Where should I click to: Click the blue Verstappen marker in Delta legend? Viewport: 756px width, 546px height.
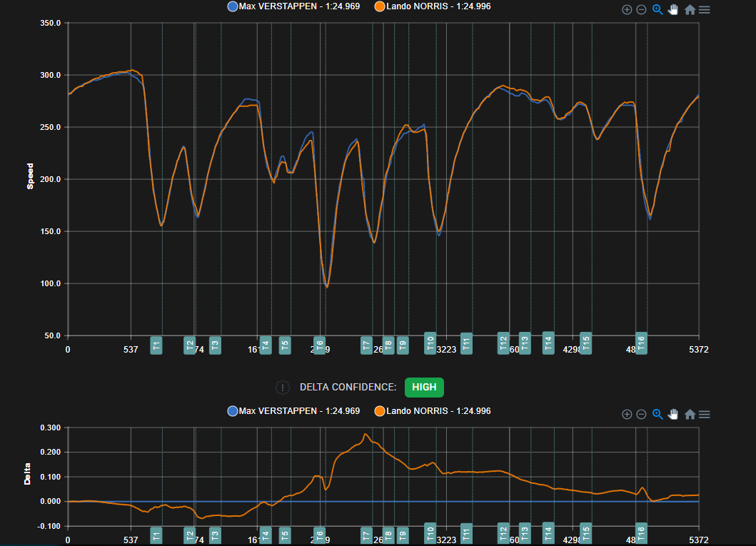(232, 411)
